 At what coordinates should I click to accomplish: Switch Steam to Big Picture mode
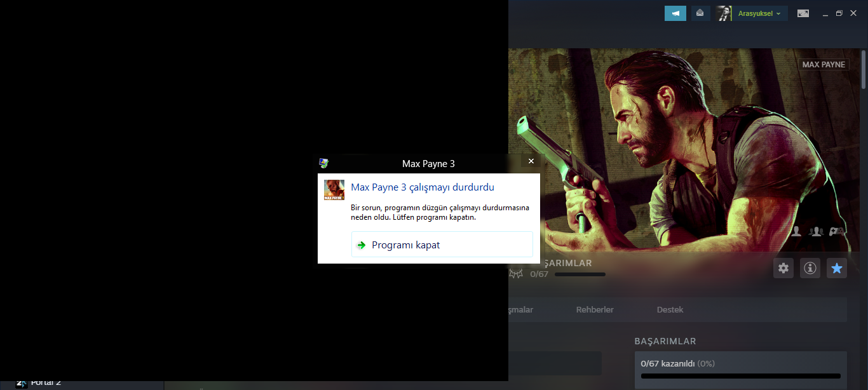click(x=803, y=13)
